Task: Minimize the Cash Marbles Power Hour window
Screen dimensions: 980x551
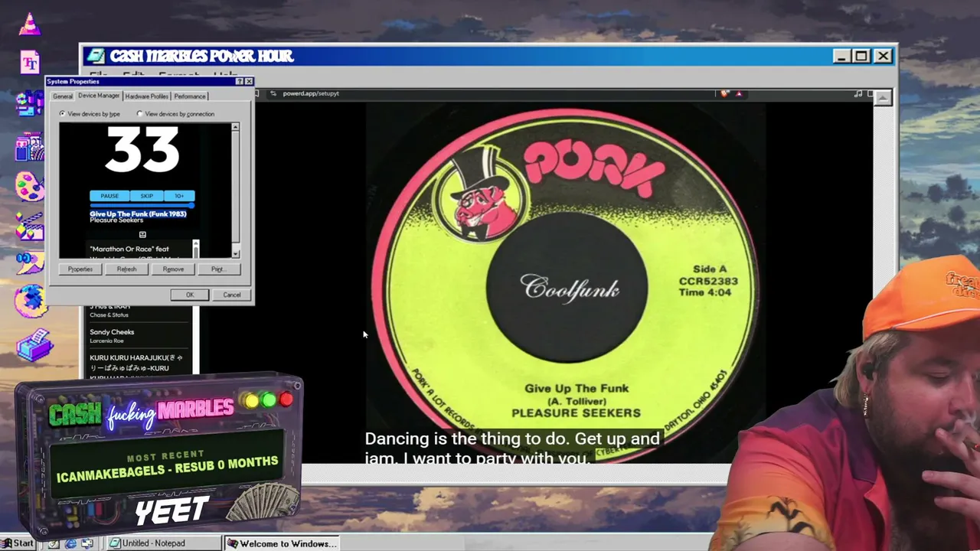Action: click(841, 56)
